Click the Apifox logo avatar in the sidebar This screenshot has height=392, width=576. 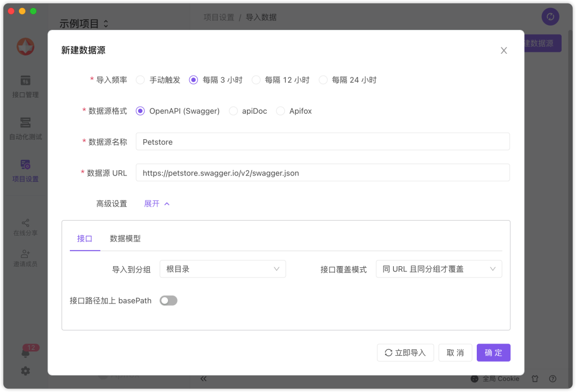click(26, 46)
